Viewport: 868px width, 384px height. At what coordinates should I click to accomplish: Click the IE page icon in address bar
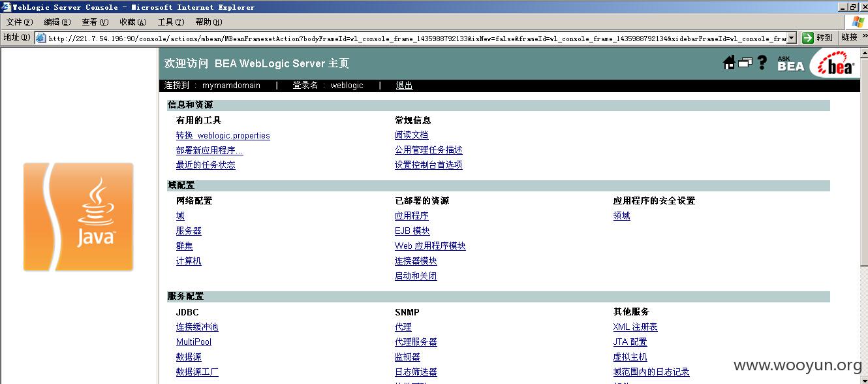[x=40, y=38]
